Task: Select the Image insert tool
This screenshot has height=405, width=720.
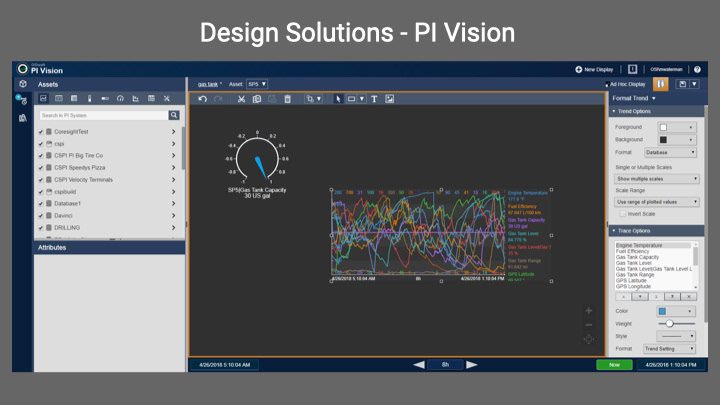Action: tap(389, 99)
